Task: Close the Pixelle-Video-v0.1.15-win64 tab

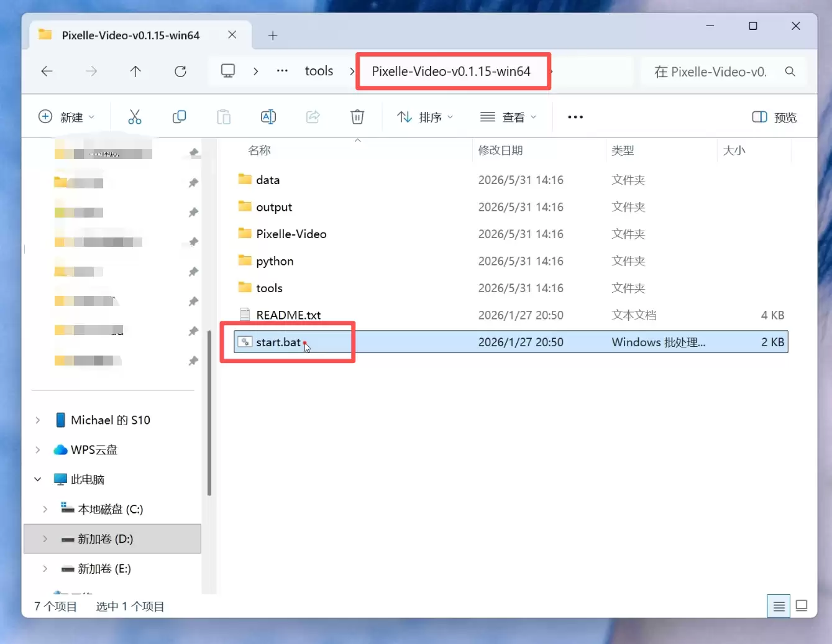Action: (232, 35)
